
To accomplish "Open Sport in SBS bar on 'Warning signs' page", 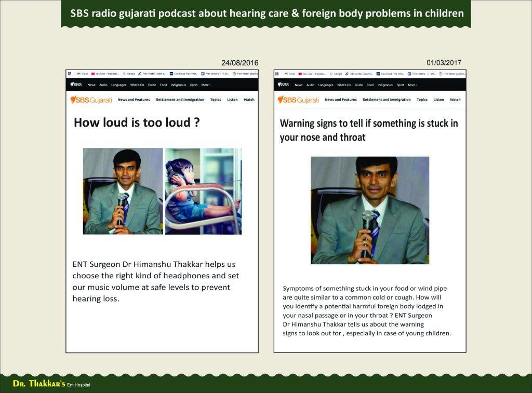I will (401, 85).
